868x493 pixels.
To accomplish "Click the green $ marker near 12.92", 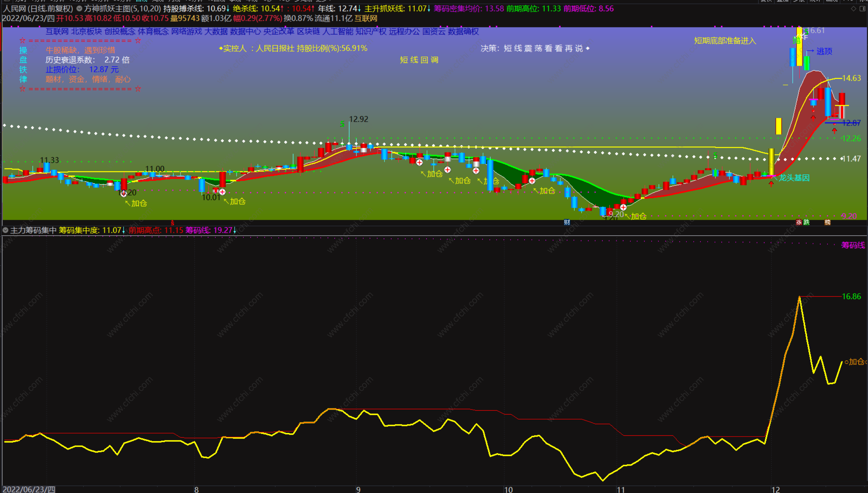I will coord(342,124).
